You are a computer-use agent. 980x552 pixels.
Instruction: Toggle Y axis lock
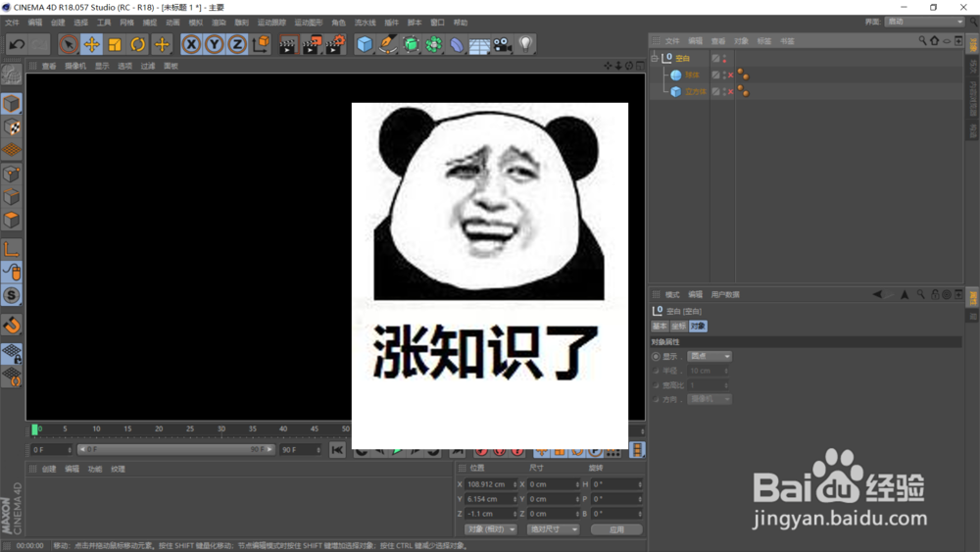tap(215, 44)
